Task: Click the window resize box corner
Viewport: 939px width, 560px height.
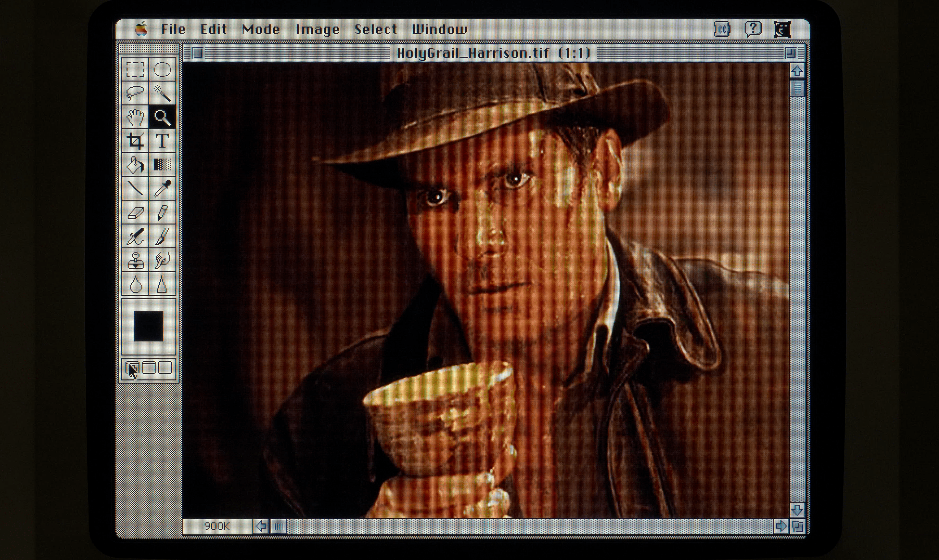Action: click(797, 526)
